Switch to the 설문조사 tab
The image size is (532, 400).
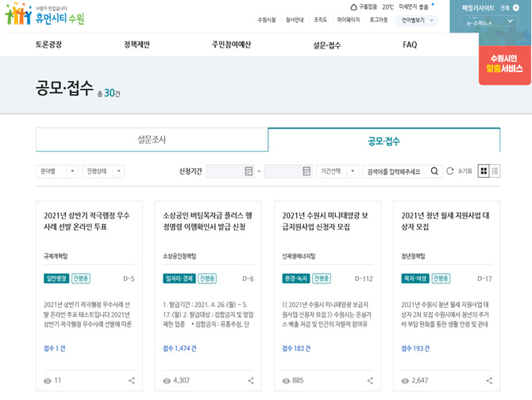point(152,140)
